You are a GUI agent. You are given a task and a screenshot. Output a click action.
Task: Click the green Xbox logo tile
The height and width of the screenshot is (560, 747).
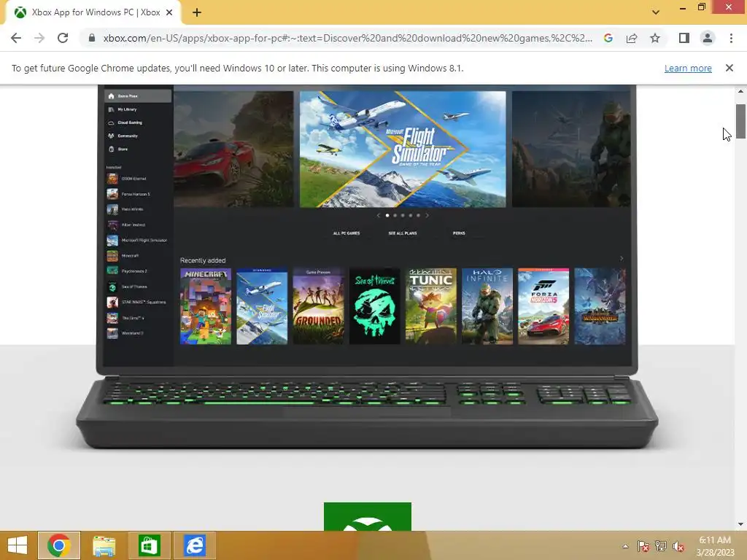[x=368, y=517]
